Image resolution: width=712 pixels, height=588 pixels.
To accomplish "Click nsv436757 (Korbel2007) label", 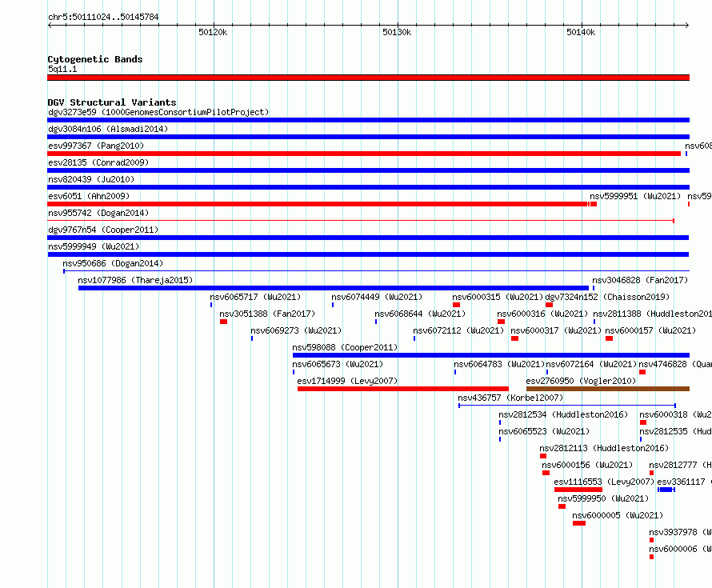I will pos(510,398).
